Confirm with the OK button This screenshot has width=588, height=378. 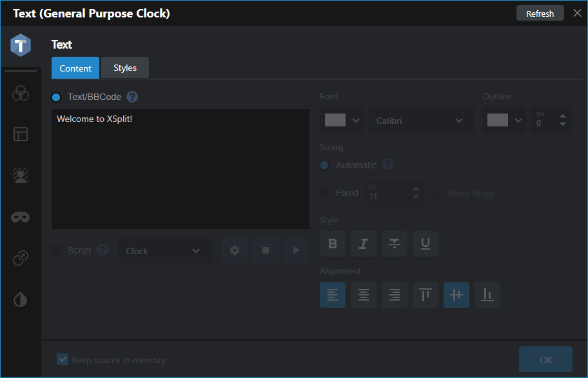[x=545, y=359]
